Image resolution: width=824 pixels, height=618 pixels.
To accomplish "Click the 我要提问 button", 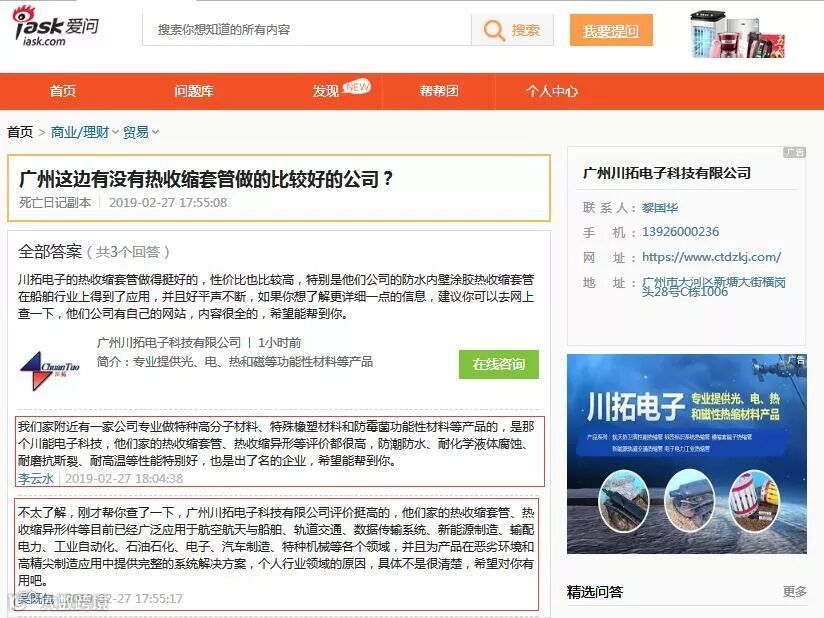I will tap(611, 30).
